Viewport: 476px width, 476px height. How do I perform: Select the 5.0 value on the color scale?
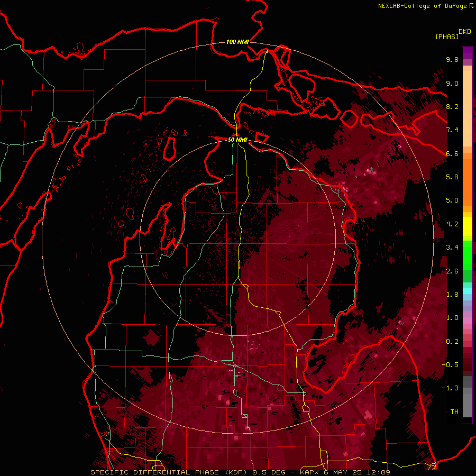click(x=452, y=200)
